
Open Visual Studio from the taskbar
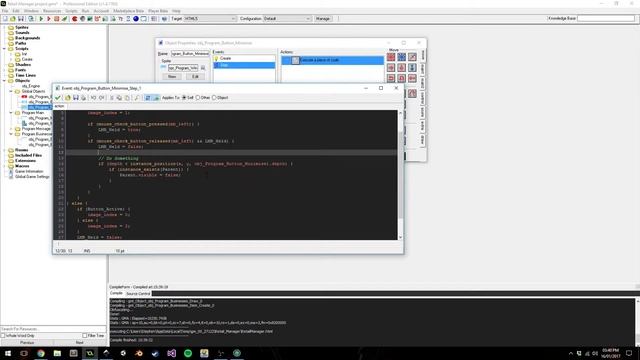tap(171, 353)
